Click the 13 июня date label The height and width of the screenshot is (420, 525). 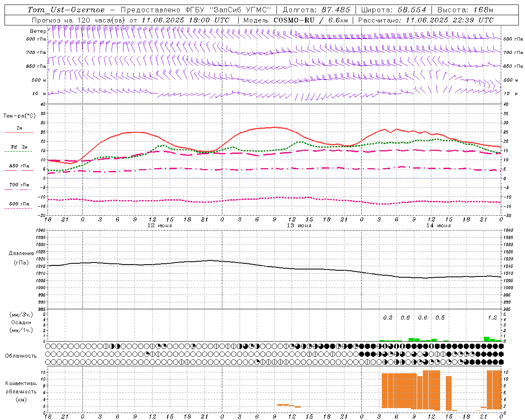coord(299,226)
